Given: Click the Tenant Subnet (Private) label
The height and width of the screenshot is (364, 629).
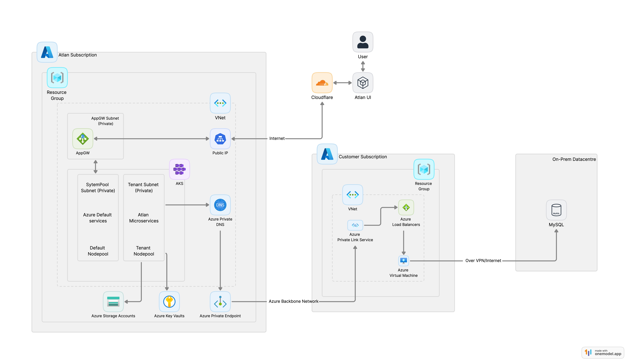Looking at the screenshot, I should pyautogui.click(x=143, y=188).
